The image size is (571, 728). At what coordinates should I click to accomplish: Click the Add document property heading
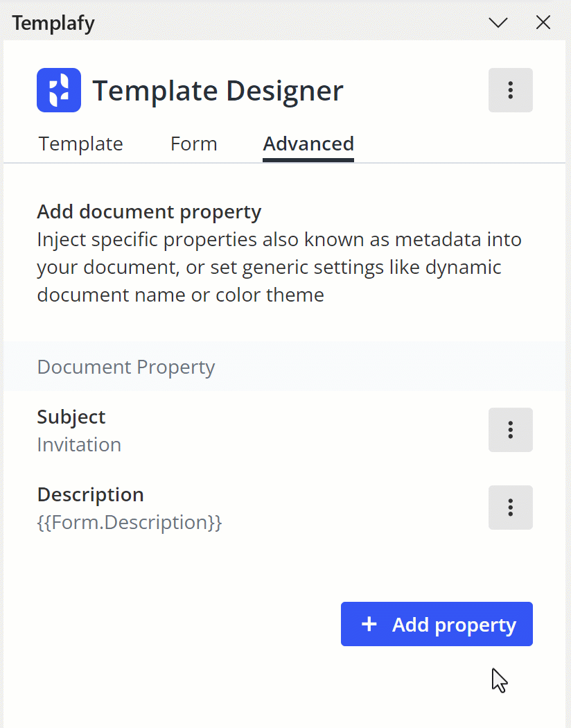point(150,211)
